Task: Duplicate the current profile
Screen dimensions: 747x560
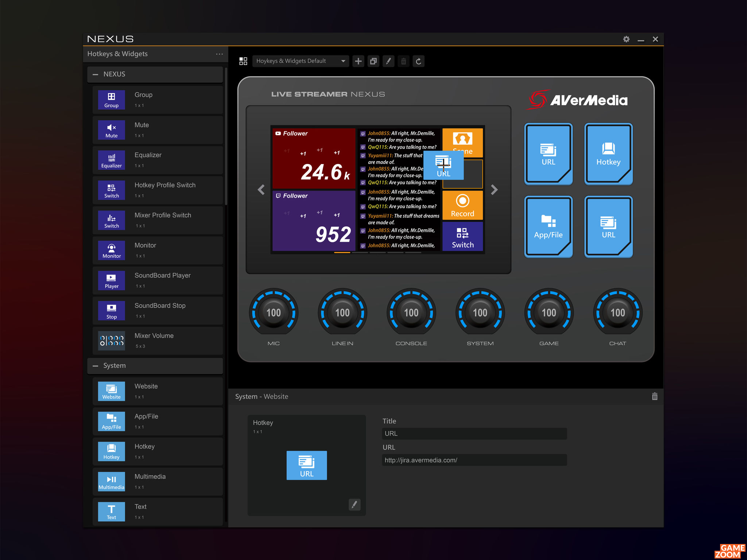Action: tap(373, 61)
